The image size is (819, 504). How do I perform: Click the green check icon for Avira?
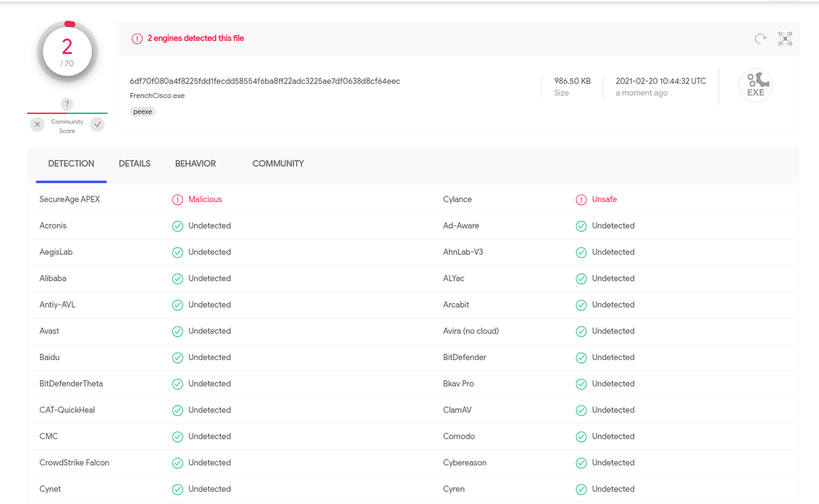(581, 331)
